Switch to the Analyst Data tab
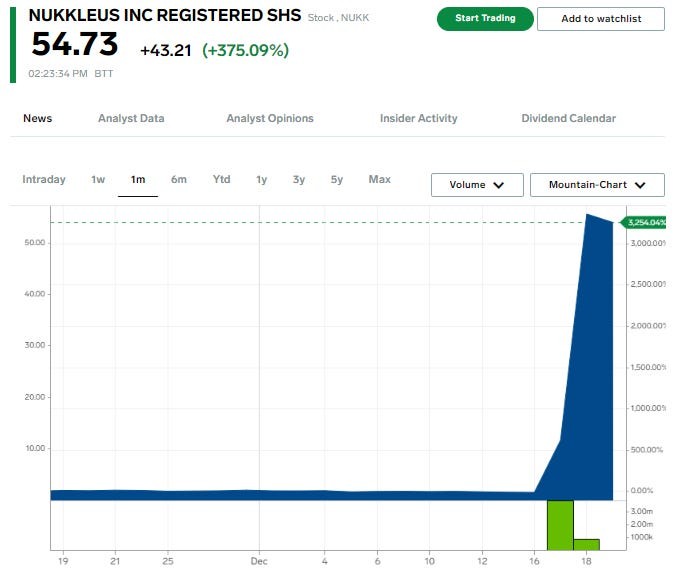The height and width of the screenshot is (579, 678). pos(131,118)
